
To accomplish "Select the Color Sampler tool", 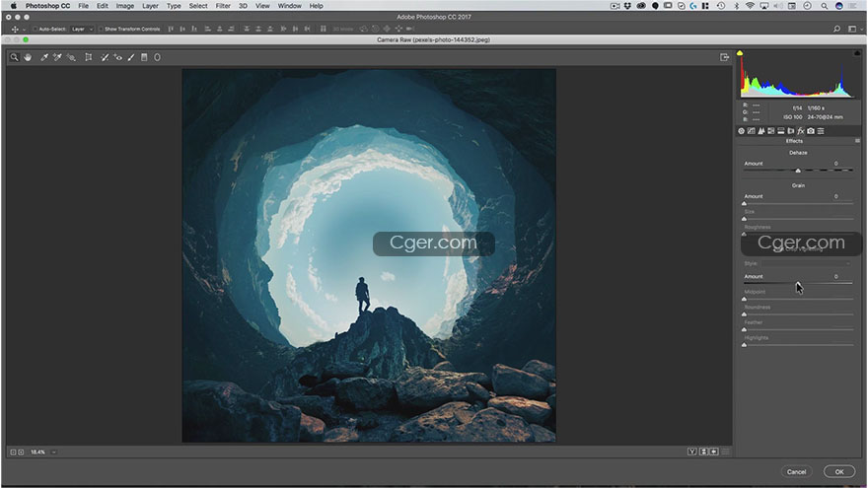I will 57,57.
